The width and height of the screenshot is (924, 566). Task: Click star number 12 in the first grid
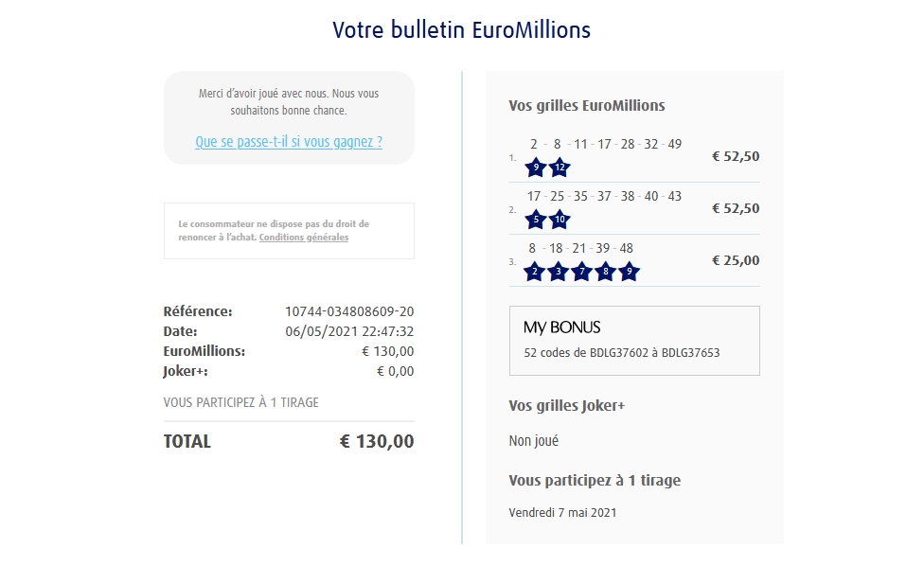560,168
